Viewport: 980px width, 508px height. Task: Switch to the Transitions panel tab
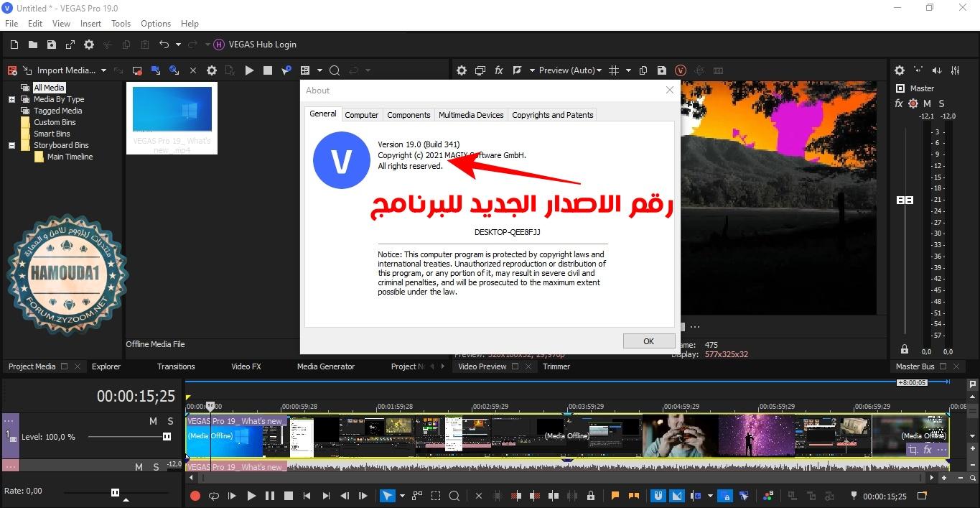176,366
